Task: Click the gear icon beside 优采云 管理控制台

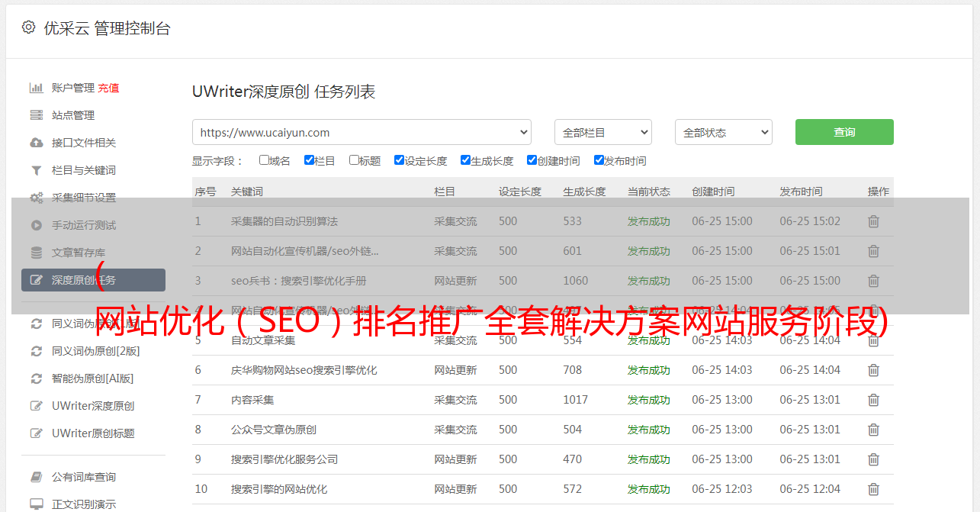Action: point(28,27)
